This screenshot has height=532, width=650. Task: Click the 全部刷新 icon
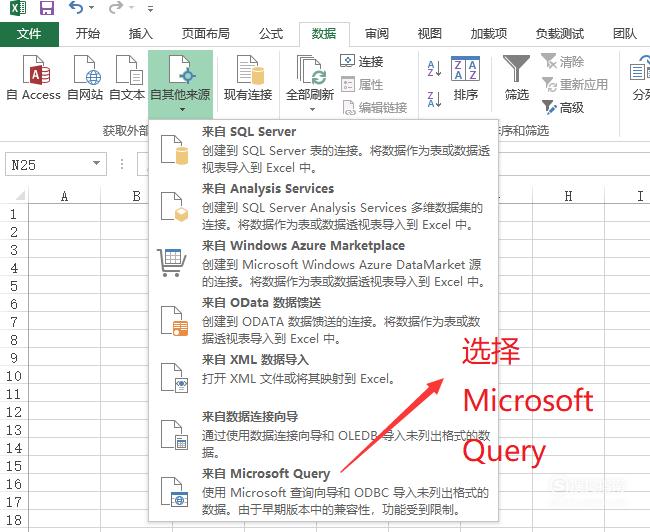click(x=310, y=71)
